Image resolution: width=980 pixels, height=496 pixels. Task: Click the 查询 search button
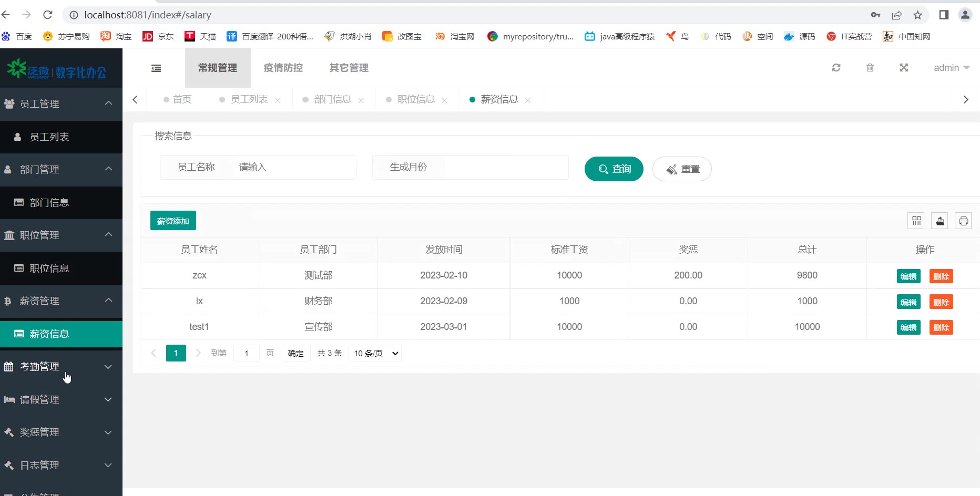pos(614,169)
